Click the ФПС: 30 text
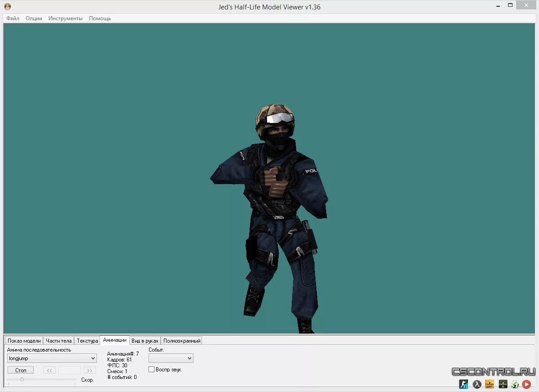The image size is (539, 392). pyautogui.click(x=117, y=366)
